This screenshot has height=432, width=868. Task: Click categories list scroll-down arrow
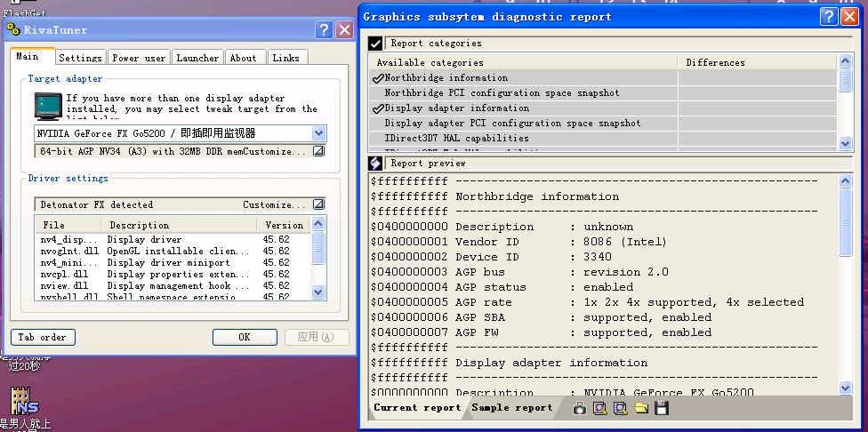click(845, 143)
